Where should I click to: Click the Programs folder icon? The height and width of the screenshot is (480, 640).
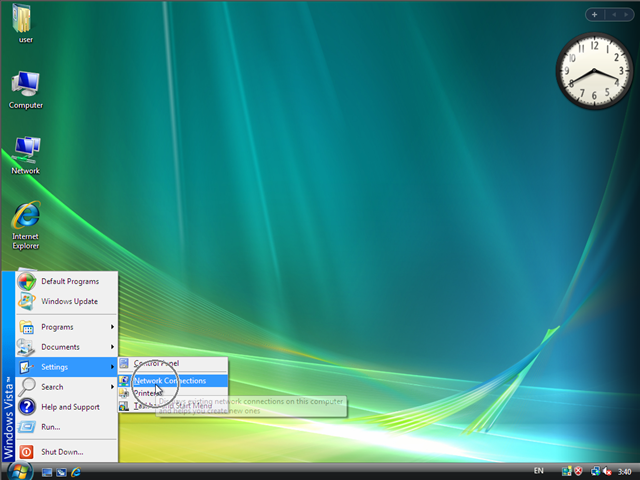coord(27,327)
